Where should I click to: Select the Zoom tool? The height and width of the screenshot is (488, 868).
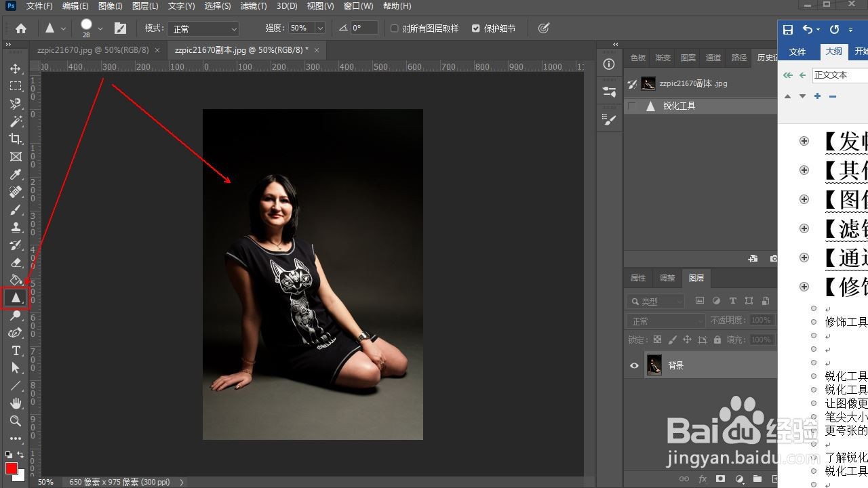16,421
